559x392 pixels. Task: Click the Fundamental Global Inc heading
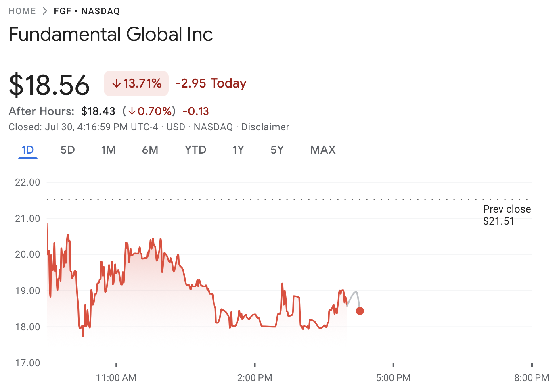click(111, 34)
